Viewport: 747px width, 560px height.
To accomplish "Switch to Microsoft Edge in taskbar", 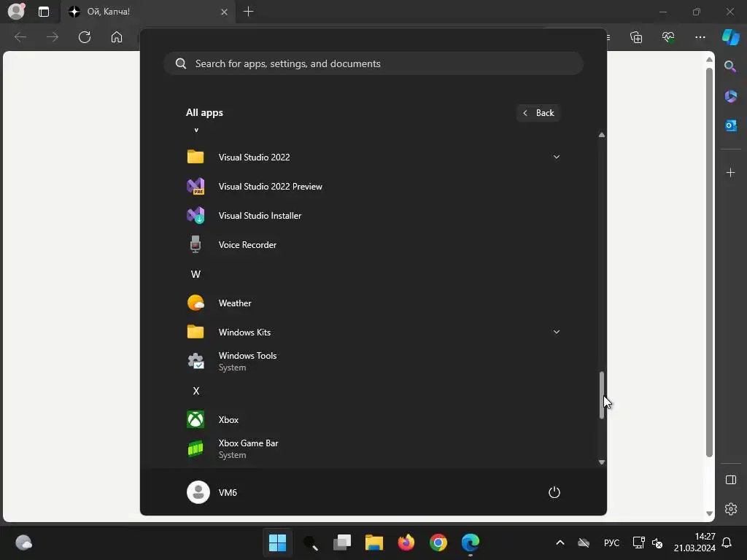I will click(x=471, y=542).
